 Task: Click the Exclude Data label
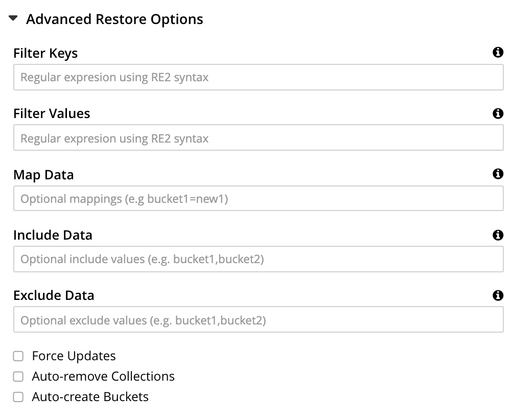54,296
